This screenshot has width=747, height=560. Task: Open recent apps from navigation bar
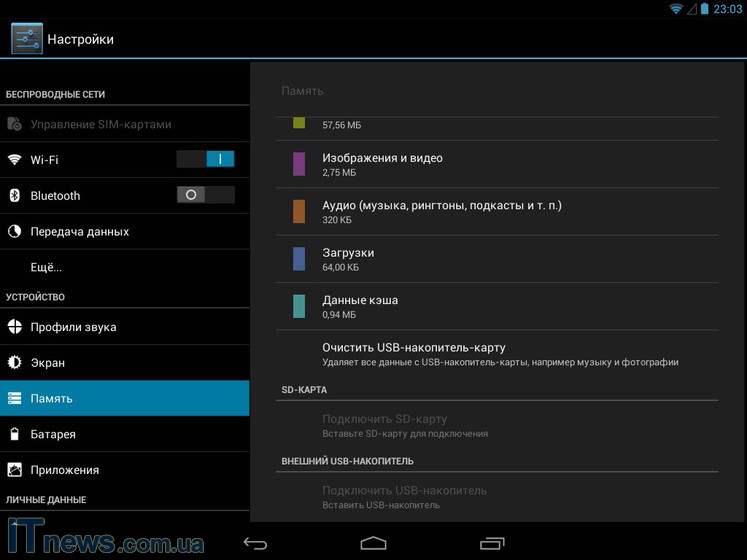pos(492,543)
